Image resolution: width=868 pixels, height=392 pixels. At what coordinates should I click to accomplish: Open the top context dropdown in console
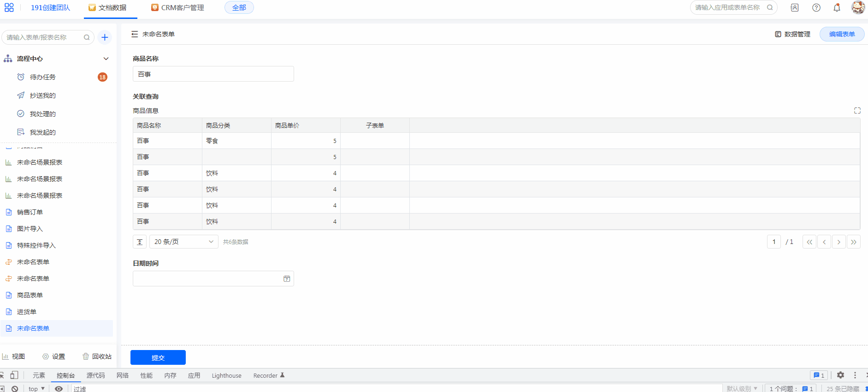pos(36,389)
